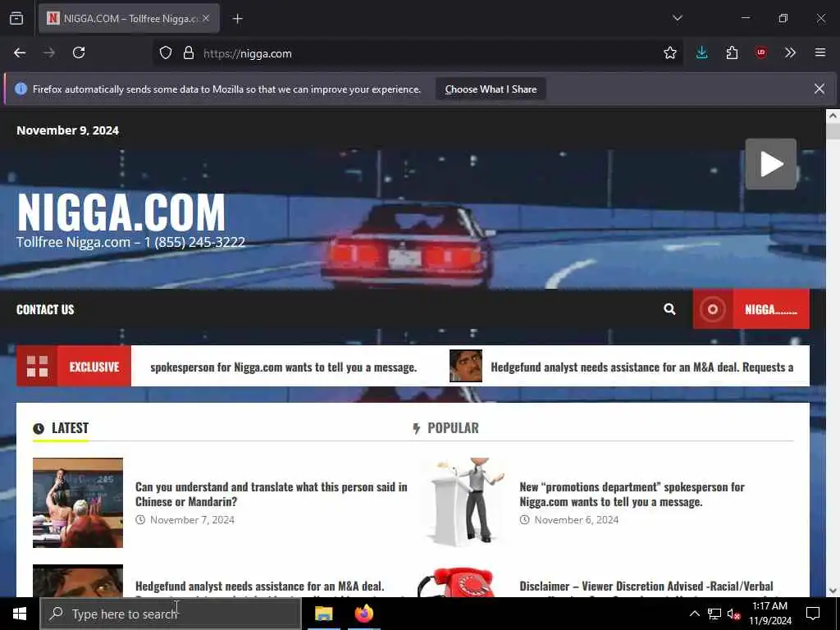This screenshot has height=630, width=840.
Task: Open network status in system tray
Action: coord(714,614)
